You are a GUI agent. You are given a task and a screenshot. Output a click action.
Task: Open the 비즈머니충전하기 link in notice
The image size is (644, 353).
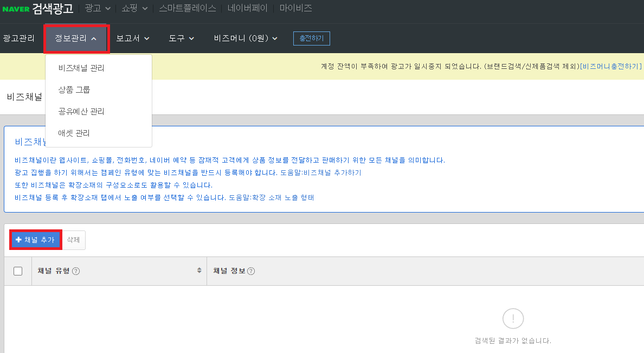point(610,66)
